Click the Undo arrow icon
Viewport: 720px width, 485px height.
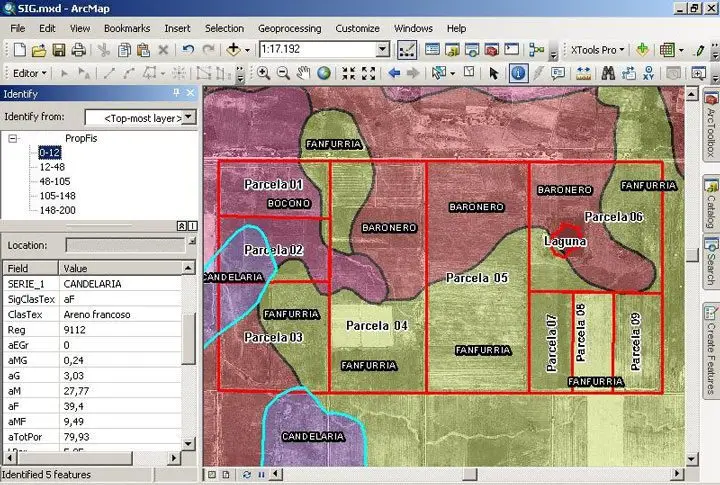pyautogui.click(x=188, y=49)
